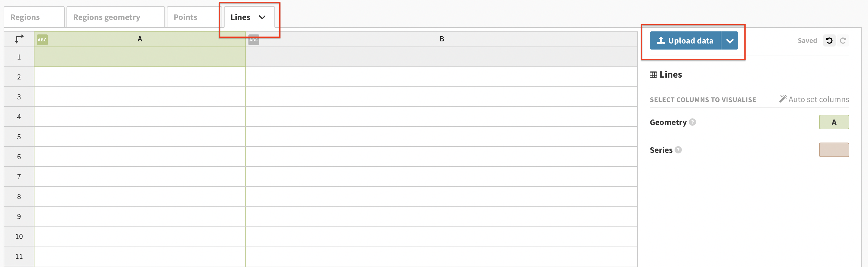Click the redo arrow icon

click(x=843, y=41)
